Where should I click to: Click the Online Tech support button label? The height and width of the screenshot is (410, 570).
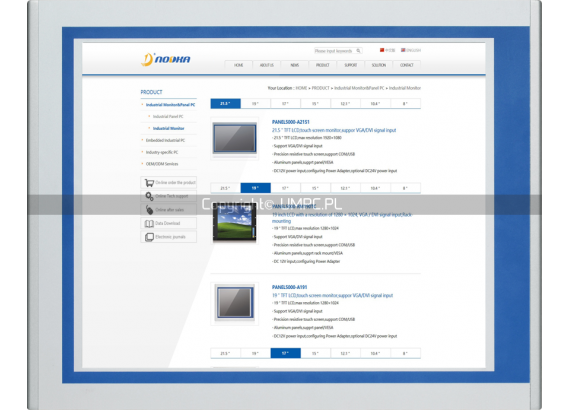172,196
